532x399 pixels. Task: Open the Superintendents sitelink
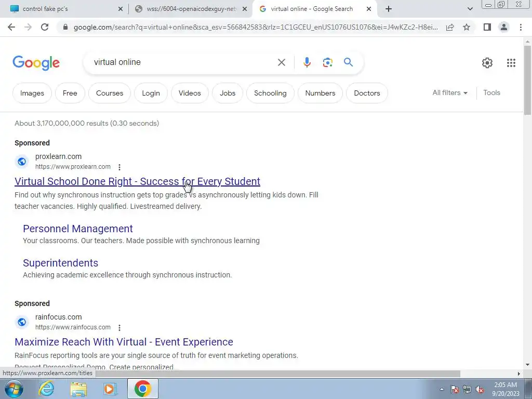[x=60, y=263]
